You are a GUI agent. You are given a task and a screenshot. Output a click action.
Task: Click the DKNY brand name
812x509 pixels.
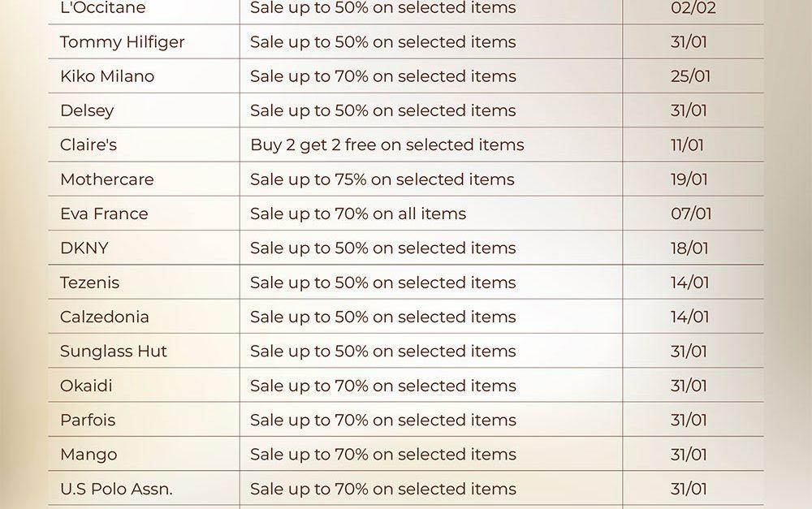(x=84, y=248)
